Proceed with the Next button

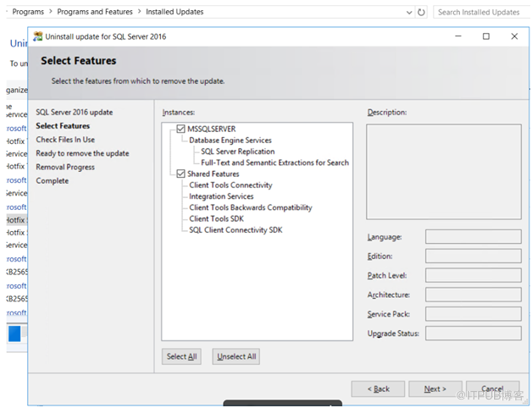click(435, 389)
